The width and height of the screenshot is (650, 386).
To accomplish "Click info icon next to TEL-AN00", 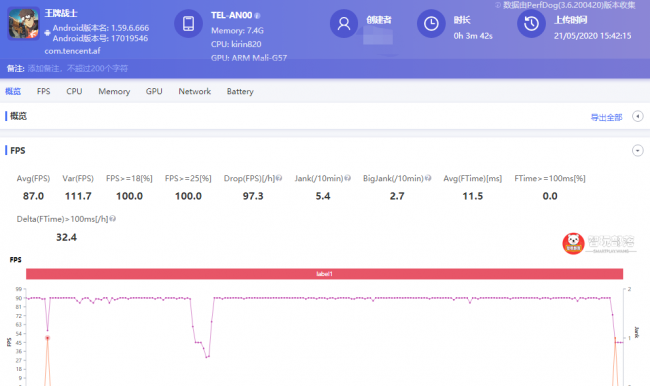I will 257,16.
